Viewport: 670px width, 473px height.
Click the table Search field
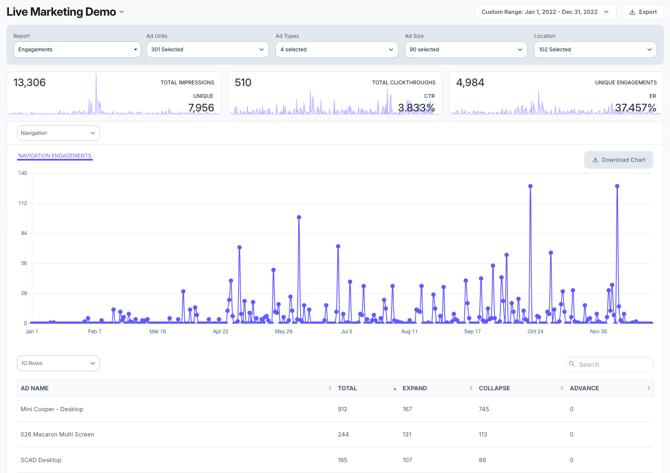pyautogui.click(x=610, y=364)
